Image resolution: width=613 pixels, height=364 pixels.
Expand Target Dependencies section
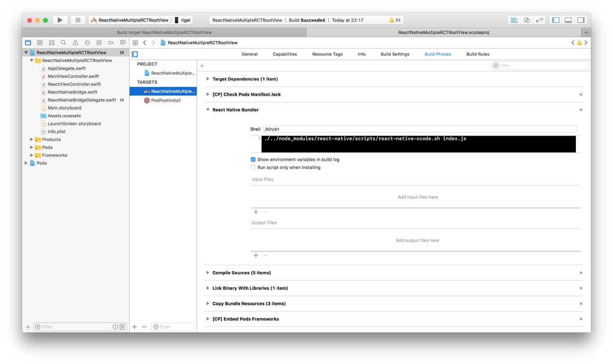pyautogui.click(x=208, y=79)
